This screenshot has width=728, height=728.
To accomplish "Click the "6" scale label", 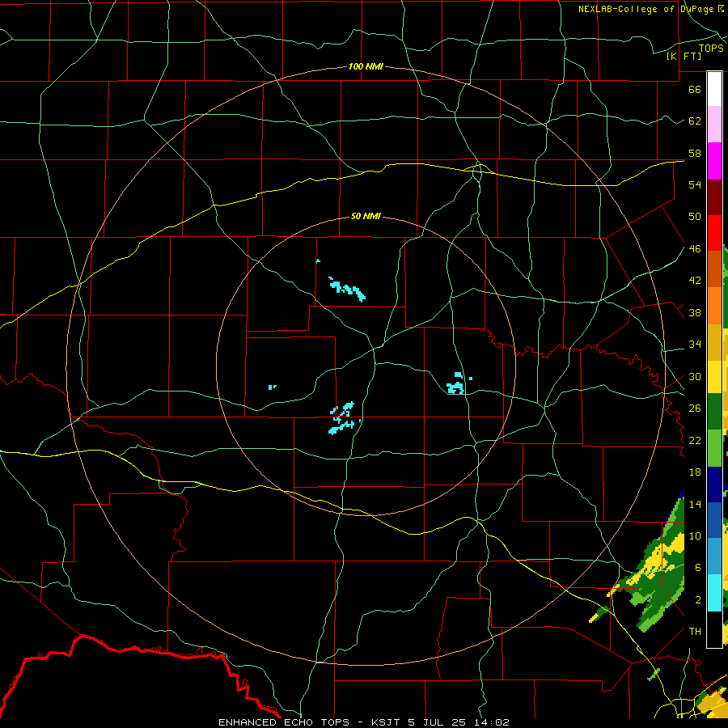I will (698, 568).
